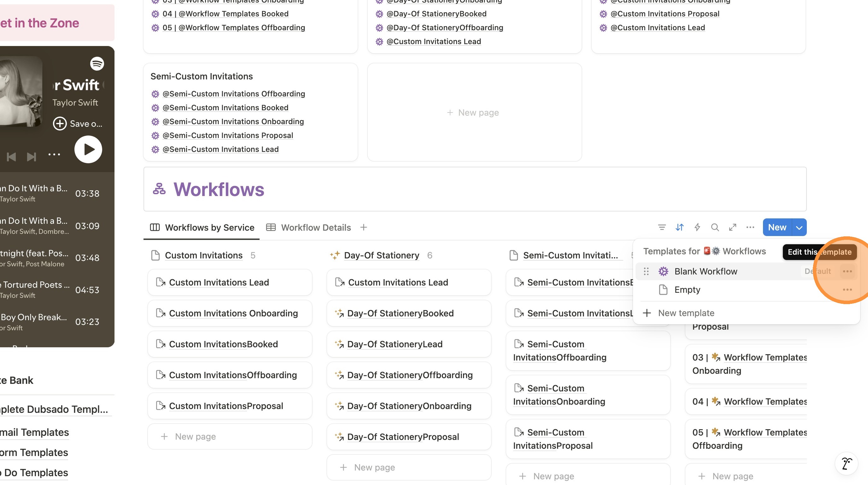The width and height of the screenshot is (868, 485).
Task: Open the filter icon in Workflows toolbar
Action: 662,227
